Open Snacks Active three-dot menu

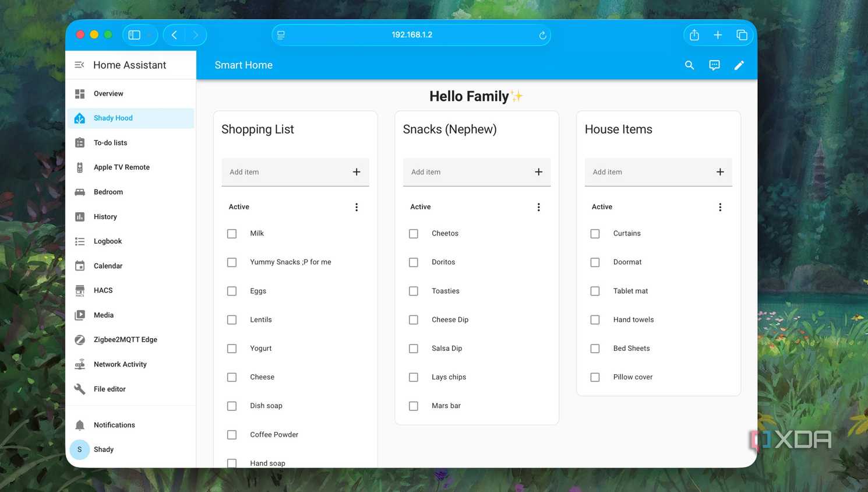click(x=538, y=207)
